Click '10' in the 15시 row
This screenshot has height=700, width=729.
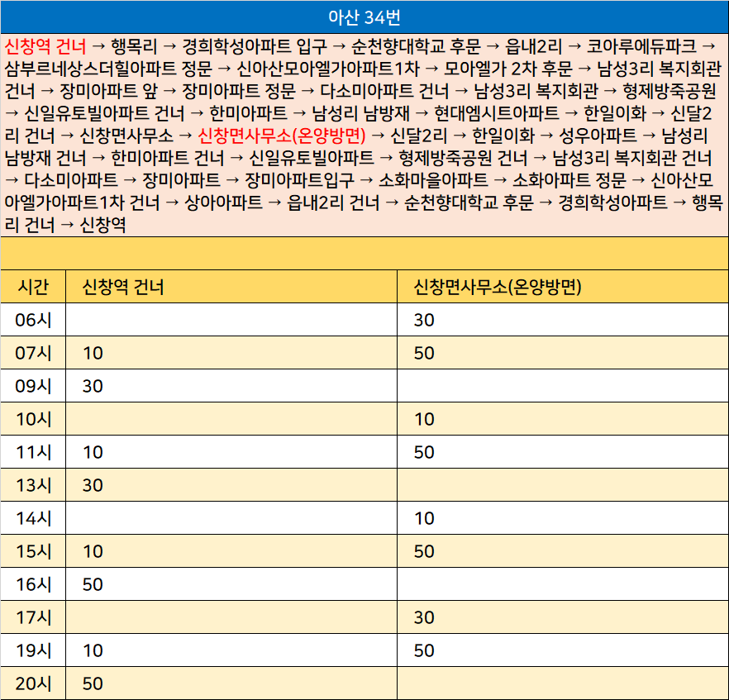[x=93, y=551]
